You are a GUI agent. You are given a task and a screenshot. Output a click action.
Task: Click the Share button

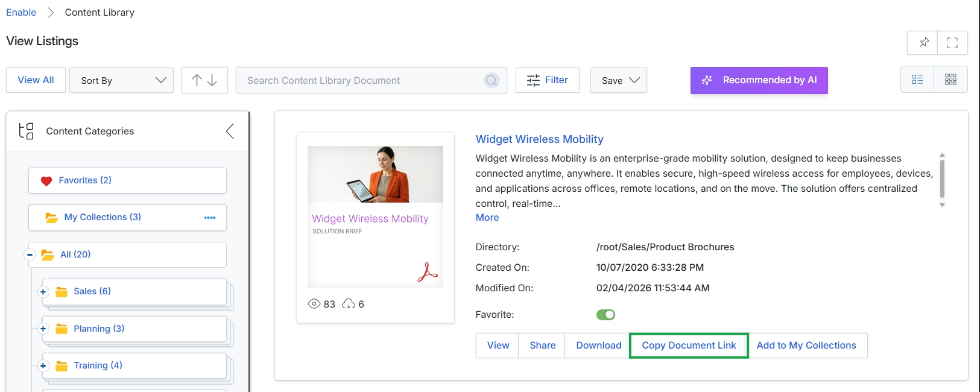pos(542,346)
